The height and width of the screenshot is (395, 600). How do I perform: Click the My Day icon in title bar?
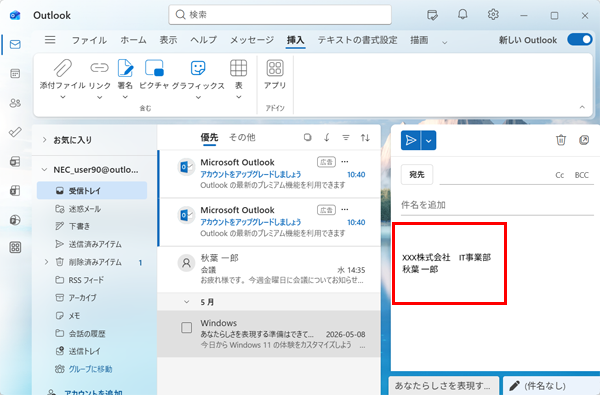tap(432, 15)
